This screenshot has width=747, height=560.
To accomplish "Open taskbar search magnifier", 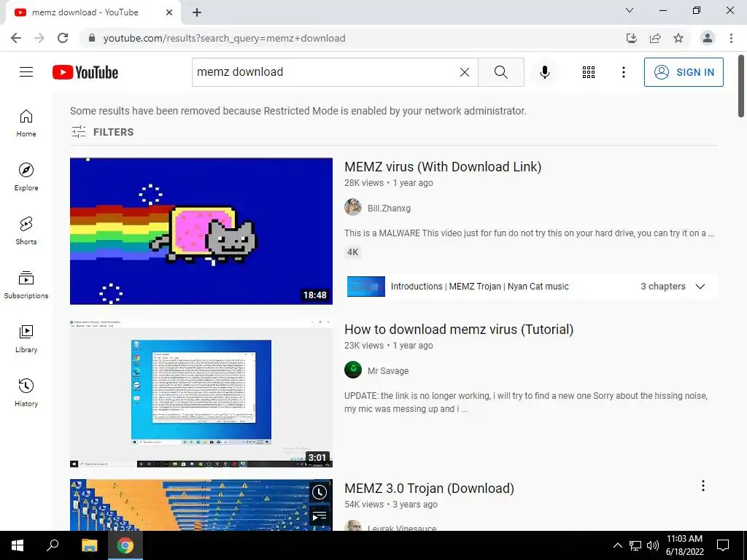I will coord(53,545).
